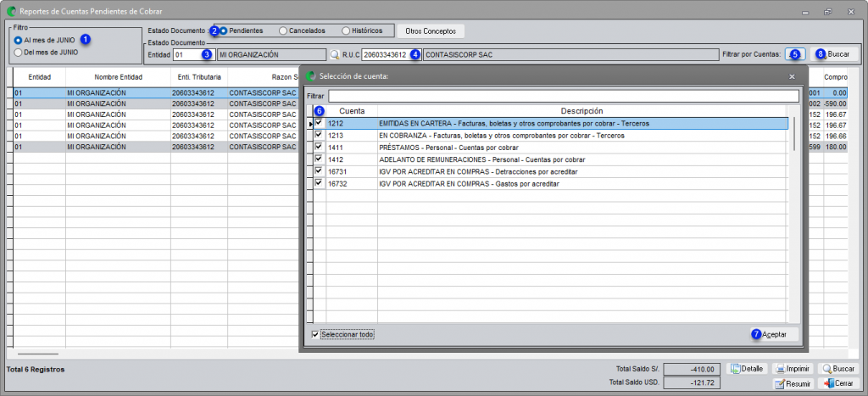This screenshot has height=396, width=868.
Task: Click the Filtrar text box in account dialog
Action: 564,97
